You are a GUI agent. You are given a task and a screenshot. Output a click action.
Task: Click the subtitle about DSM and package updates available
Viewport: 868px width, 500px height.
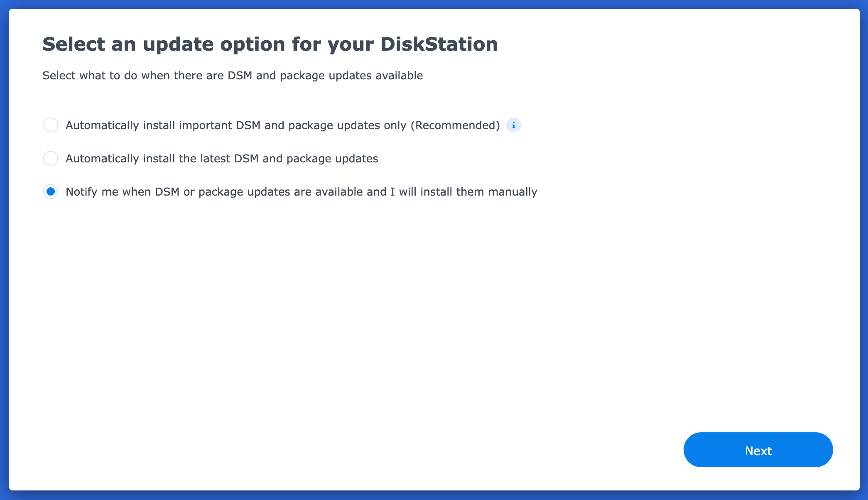tap(233, 76)
